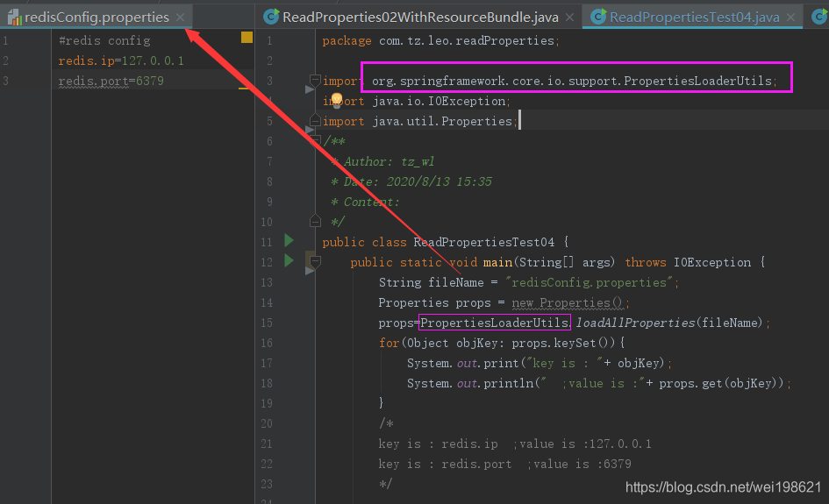
Task: Open the ReadProperties02WithResourceBundle.java tab
Action: tap(420, 18)
